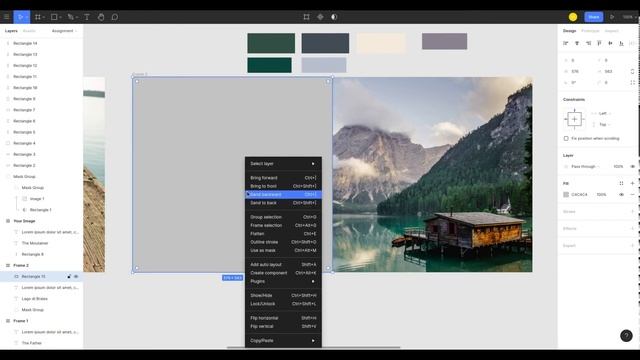Click the mauve gray rectangle on canvas
This screenshot has height=360, width=640.
tap(444, 42)
